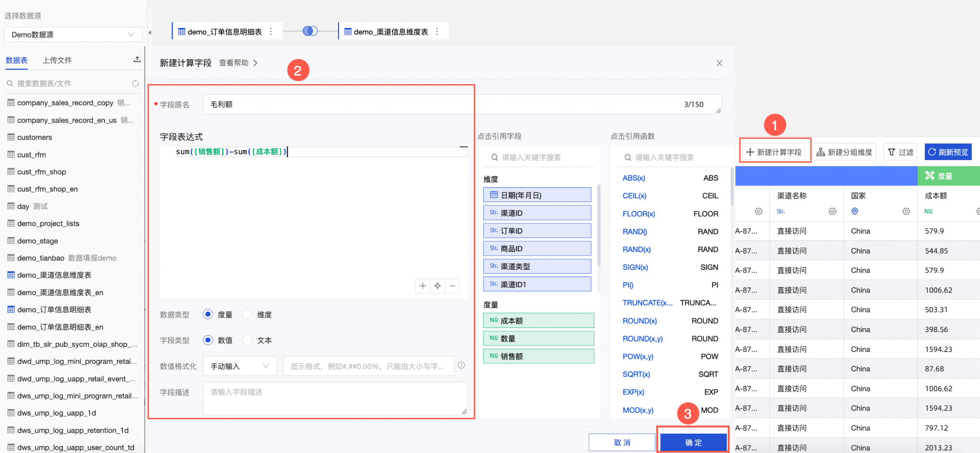Click the settings gear in 渠道名称 column header
The width and height of the screenshot is (980, 453).
[832, 211]
